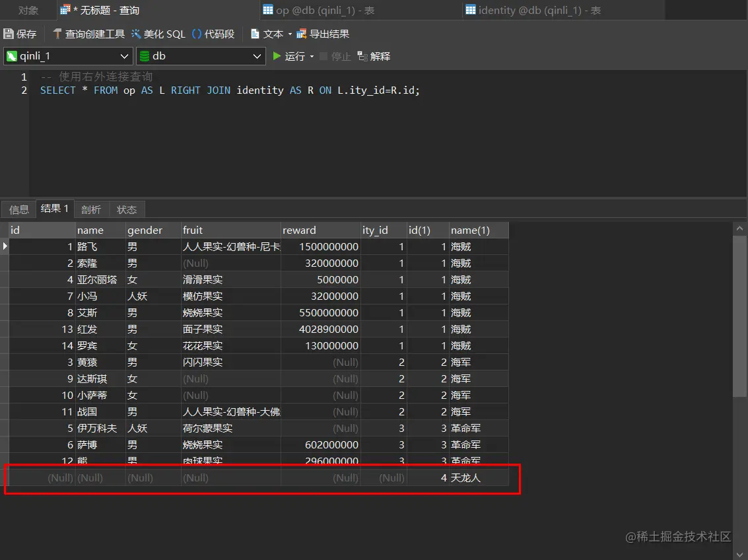The height and width of the screenshot is (560, 748).
Task: Select the name cell 伊万科夫
Action: point(100,429)
